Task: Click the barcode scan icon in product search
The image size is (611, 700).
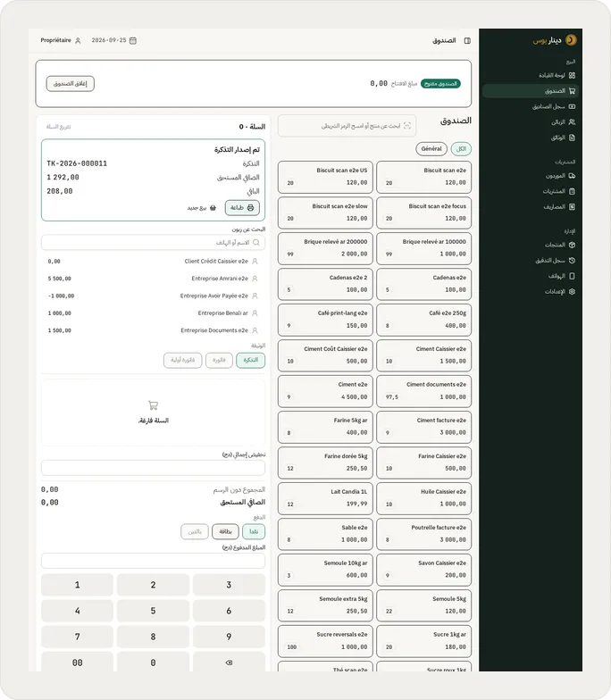Action: coord(407,126)
